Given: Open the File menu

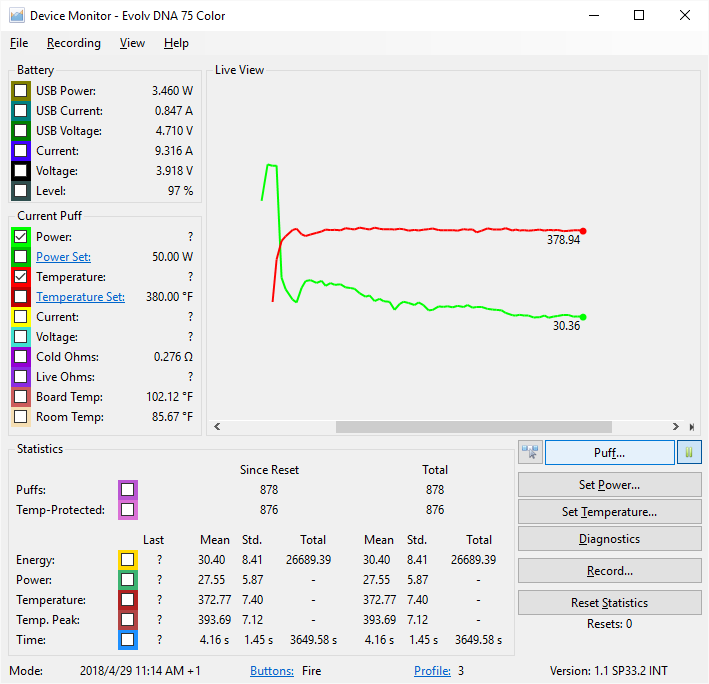Looking at the screenshot, I should click(19, 43).
